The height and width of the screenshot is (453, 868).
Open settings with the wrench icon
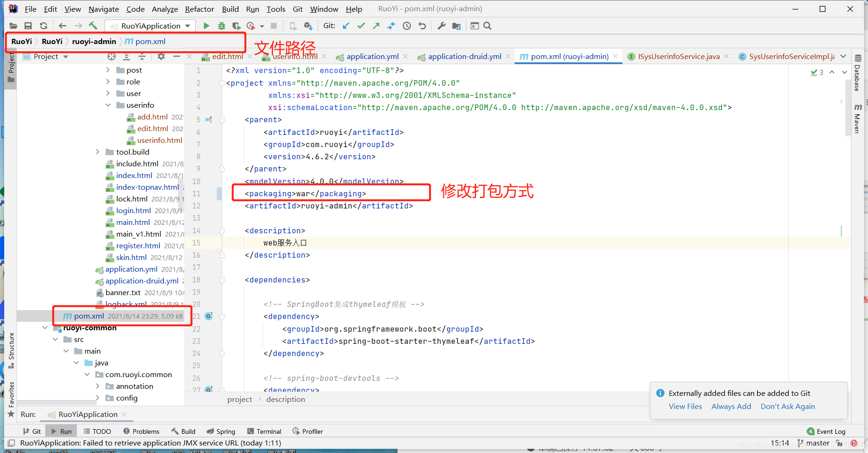pos(441,26)
